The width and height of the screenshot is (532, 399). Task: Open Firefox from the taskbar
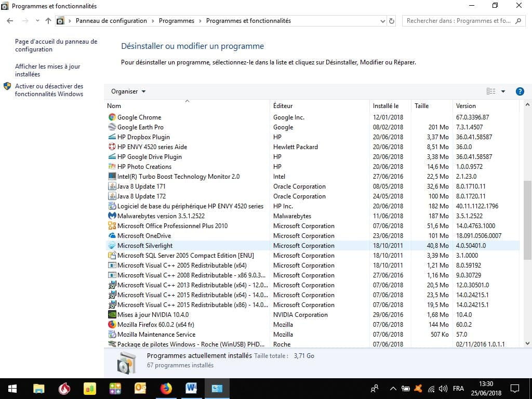point(166,389)
